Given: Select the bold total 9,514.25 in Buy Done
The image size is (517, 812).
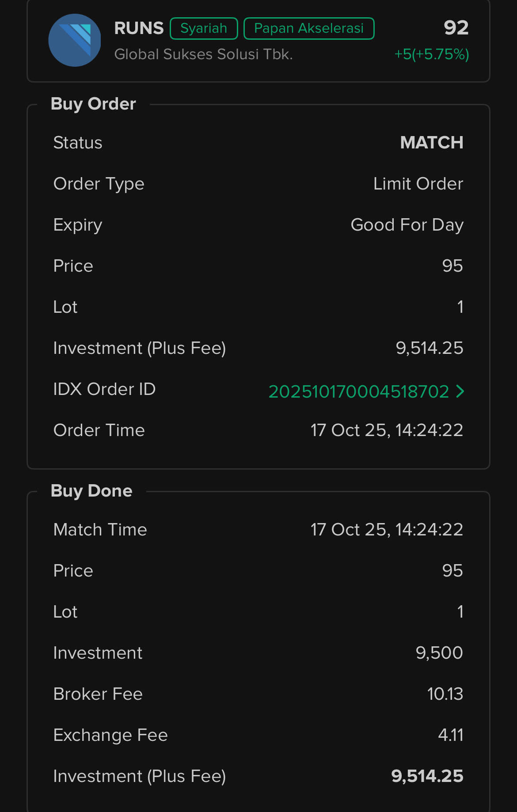Looking at the screenshot, I should tap(427, 776).
